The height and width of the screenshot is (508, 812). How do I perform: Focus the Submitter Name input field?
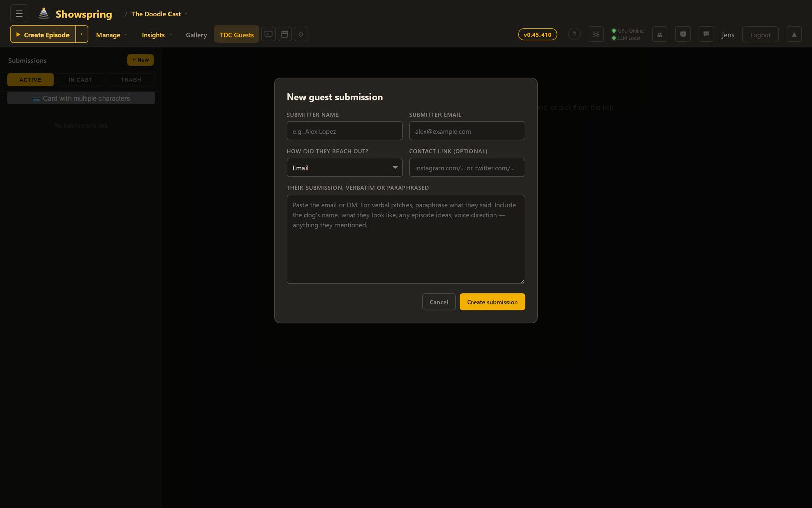point(345,131)
